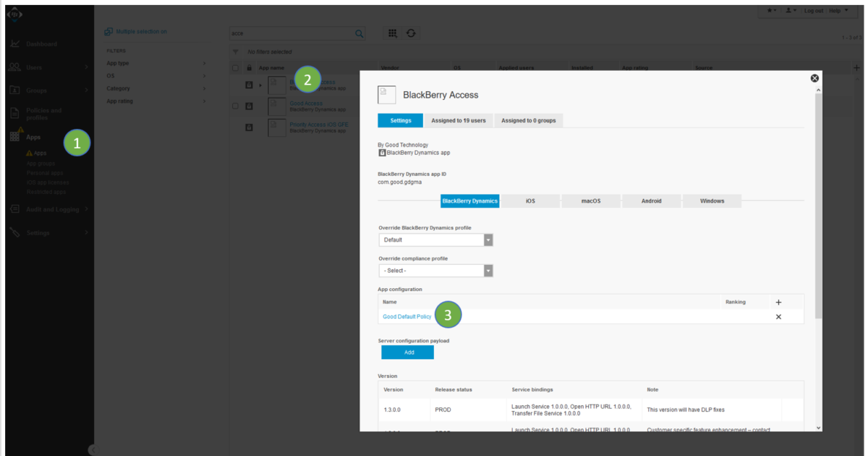Open Dashboard from the sidebar
Viewport: 868px width, 456px height.
[x=41, y=44]
